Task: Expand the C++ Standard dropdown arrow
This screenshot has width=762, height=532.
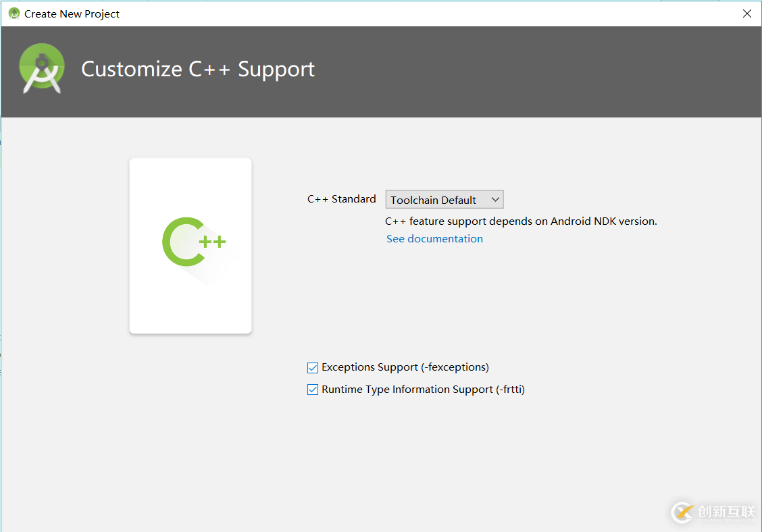Action: click(x=495, y=200)
